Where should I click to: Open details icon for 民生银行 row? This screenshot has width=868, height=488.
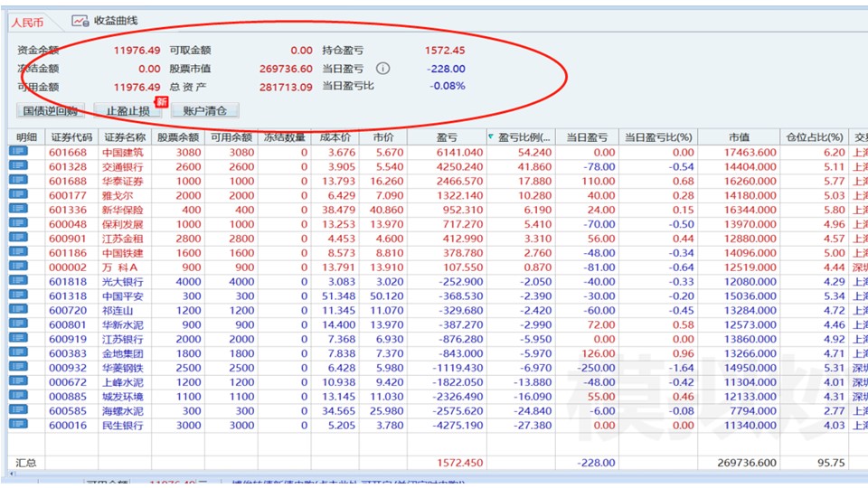pos(18,425)
